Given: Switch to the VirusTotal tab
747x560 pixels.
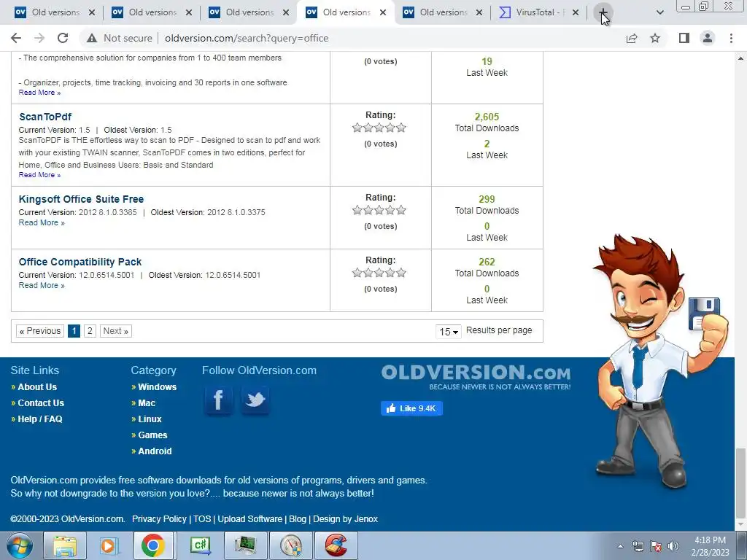Looking at the screenshot, I should tap(533, 12).
